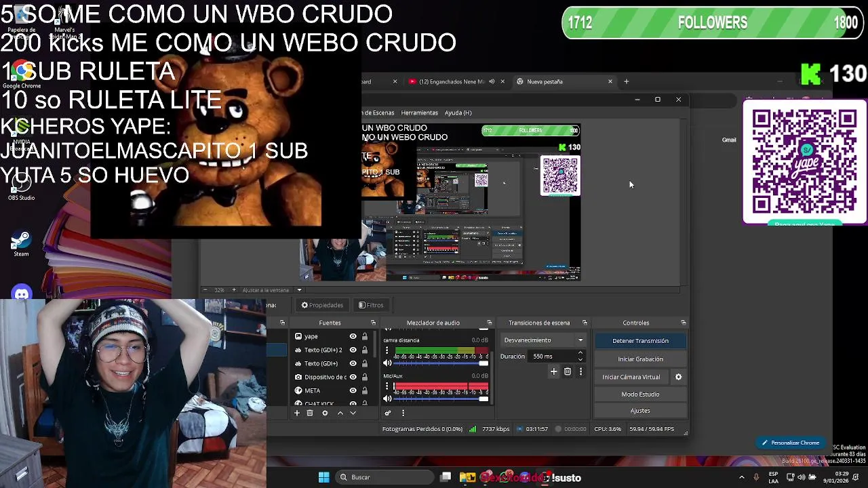Open Task View on the taskbar
This screenshot has width=868, height=488.
(446, 477)
